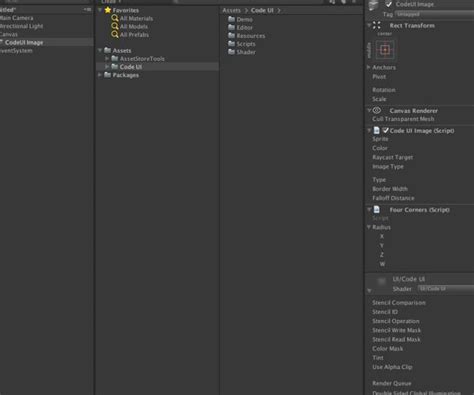Click the All Prefabs search icon
Viewport: 474px width, 395px height.
tap(115, 34)
